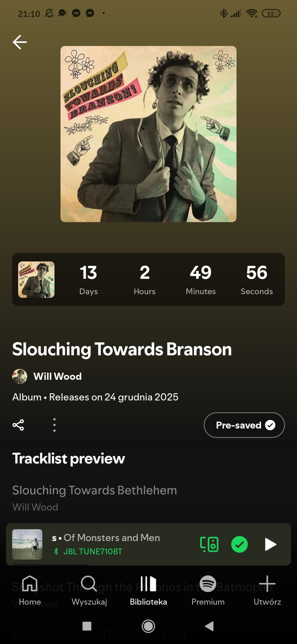This screenshot has width=297, height=644.
Task: Open the three-dot more options menu
Action: point(54,425)
